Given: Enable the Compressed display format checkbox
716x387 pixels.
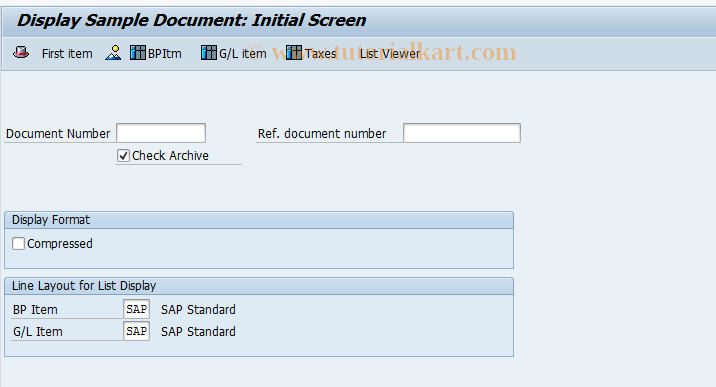Looking at the screenshot, I should [18, 244].
